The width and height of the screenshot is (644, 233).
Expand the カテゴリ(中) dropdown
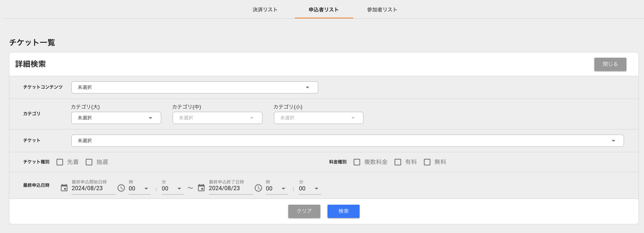(x=217, y=118)
